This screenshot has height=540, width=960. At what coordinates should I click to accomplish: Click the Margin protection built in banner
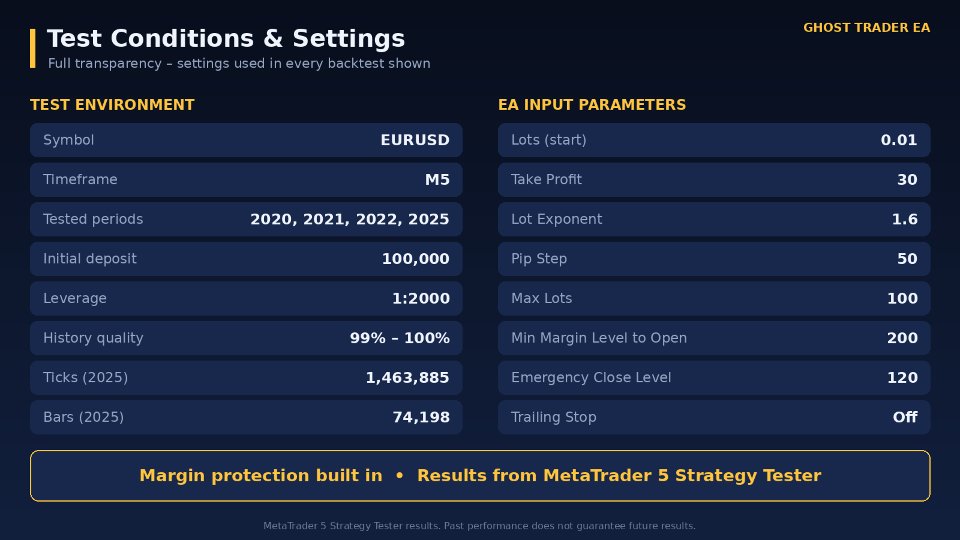click(x=480, y=476)
